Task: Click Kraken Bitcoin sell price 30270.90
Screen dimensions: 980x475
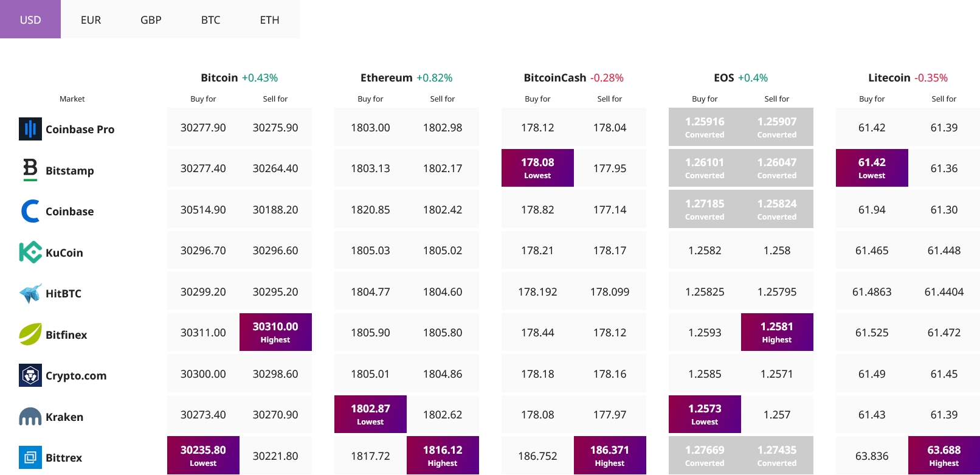Action: coord(275,414)
